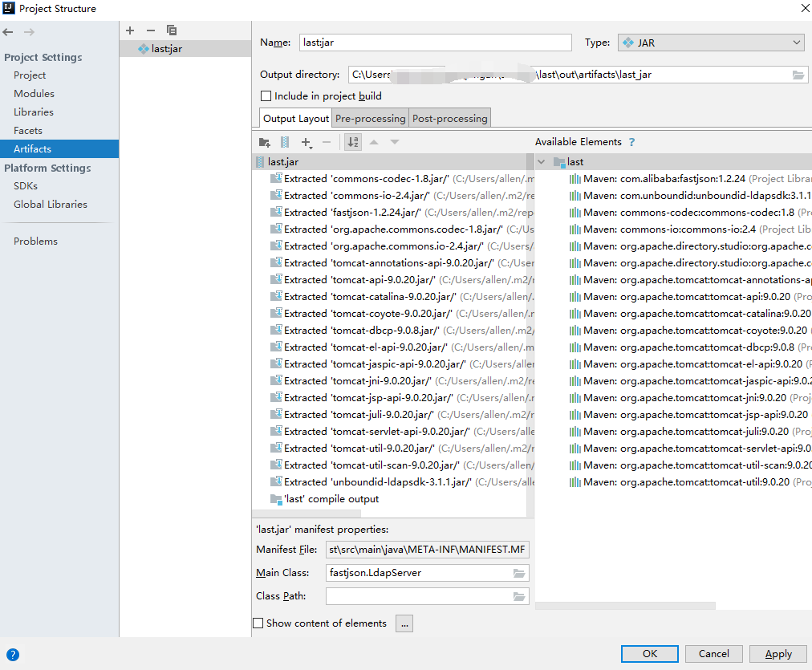Open the Type dropdown showing JAR
This screenshot has height=670, width=812.
(798, 43)
